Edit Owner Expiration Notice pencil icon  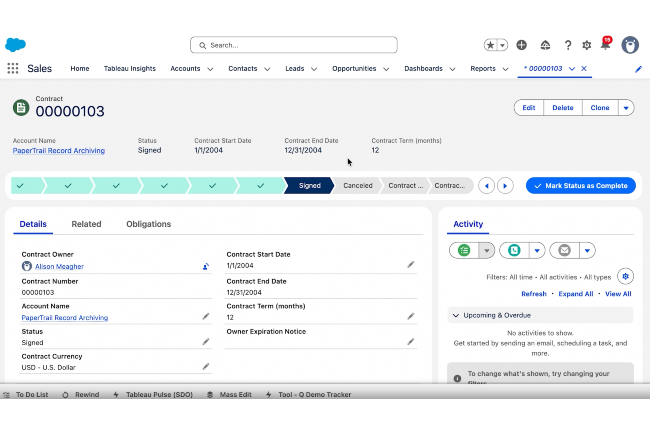(x=410, y=342)
